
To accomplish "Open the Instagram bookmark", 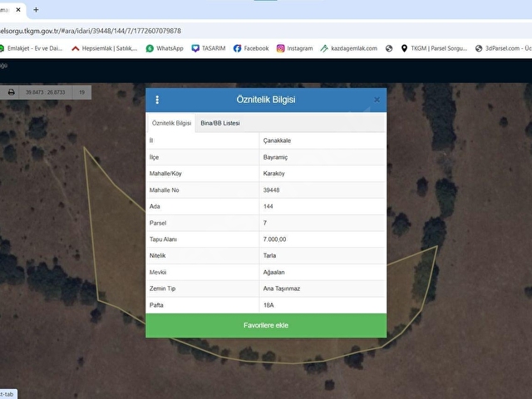I will tap(294, 48).
